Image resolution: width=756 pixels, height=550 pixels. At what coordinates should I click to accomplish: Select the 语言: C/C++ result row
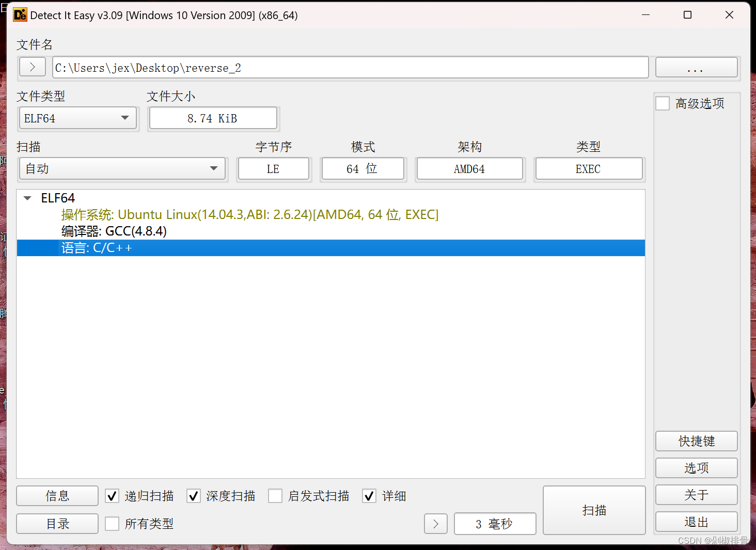pyautogui.click(x=330, y=248)
